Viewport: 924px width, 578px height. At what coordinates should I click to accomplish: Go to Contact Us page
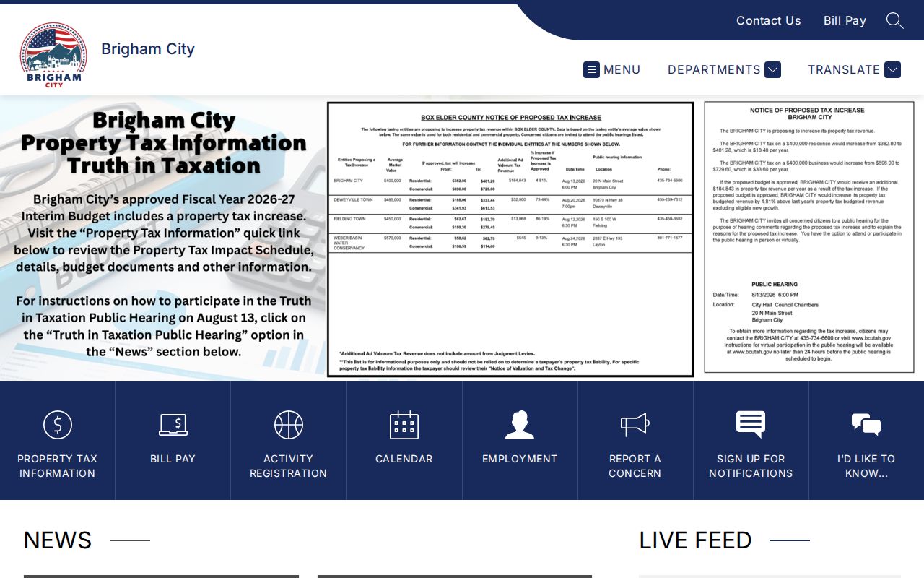point(769,20)
